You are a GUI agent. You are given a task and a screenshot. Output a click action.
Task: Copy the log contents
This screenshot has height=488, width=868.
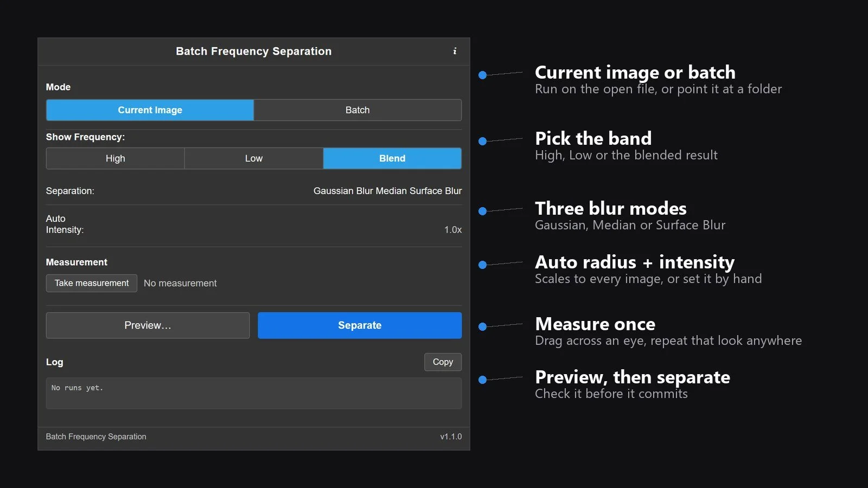tap(443, 362)
